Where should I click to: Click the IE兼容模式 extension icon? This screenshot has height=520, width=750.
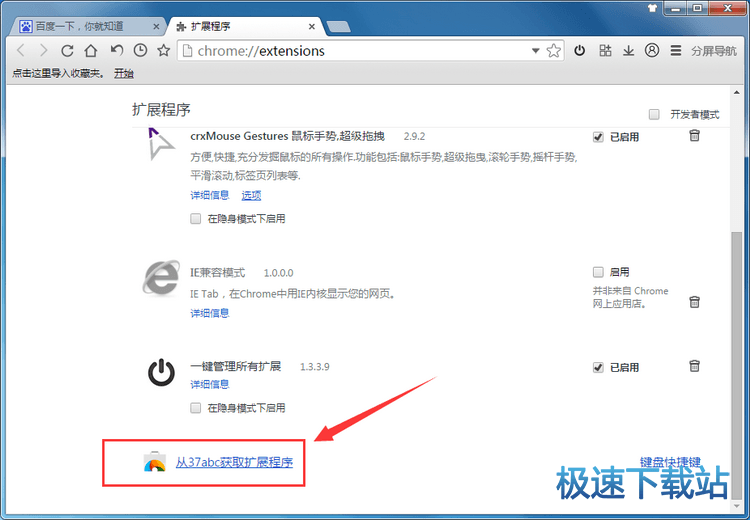(x=161, y=278)
